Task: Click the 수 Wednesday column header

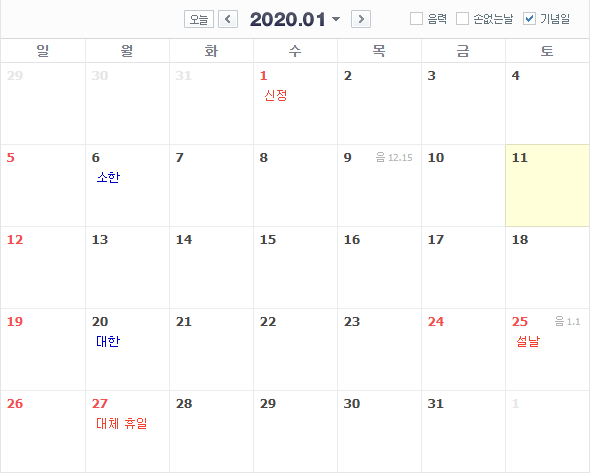Action: coord(295,51)
